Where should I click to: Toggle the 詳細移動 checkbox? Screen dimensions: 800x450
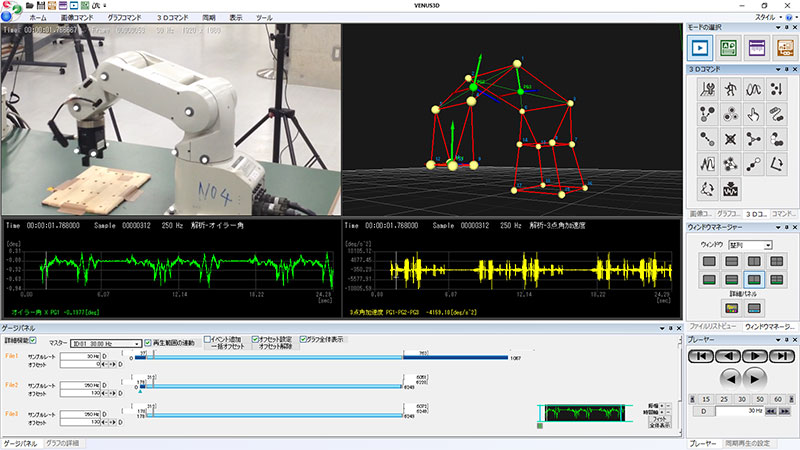click(33, 341)
